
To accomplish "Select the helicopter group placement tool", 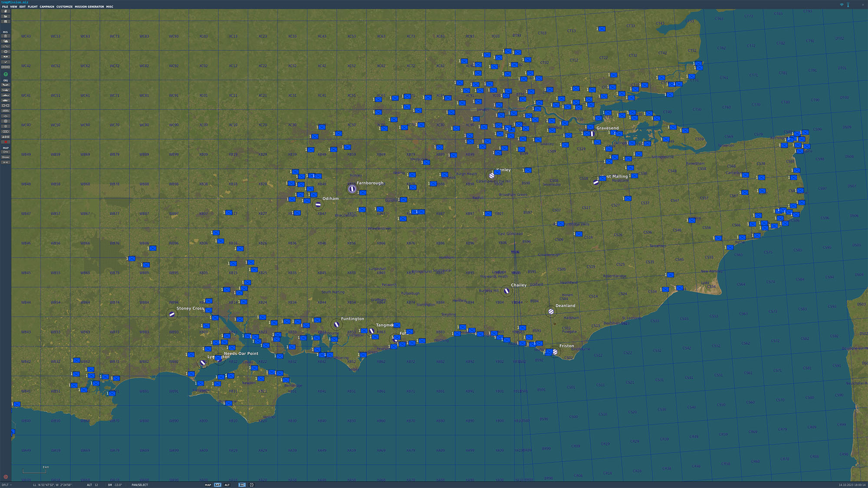I will (5, 90).
